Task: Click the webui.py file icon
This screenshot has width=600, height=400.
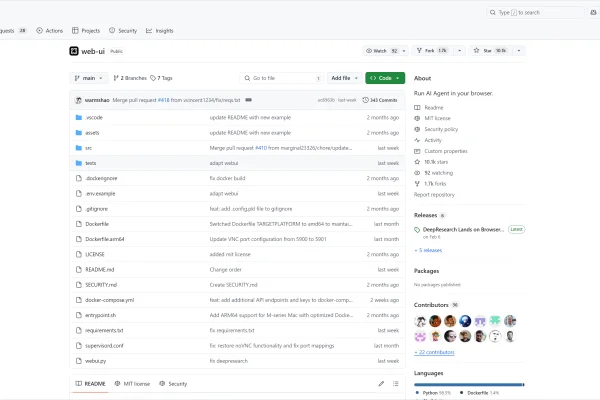Action: tap(79, 361)
